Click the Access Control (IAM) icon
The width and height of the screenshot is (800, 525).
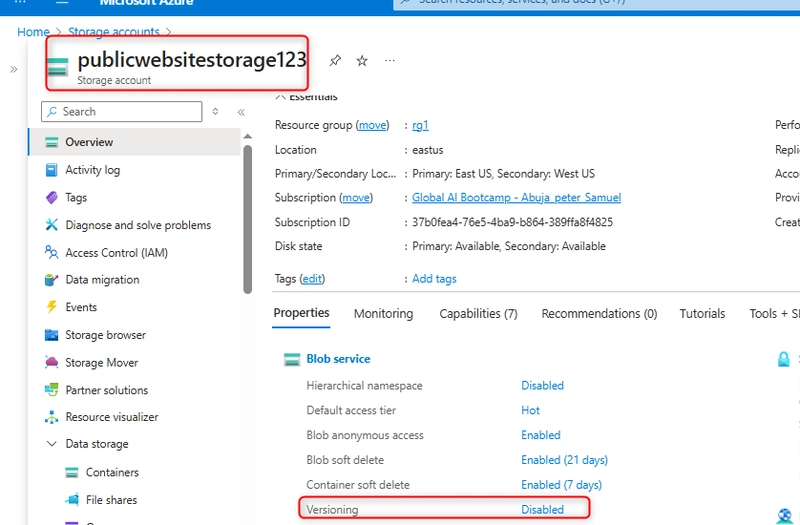tap(52, 252)
